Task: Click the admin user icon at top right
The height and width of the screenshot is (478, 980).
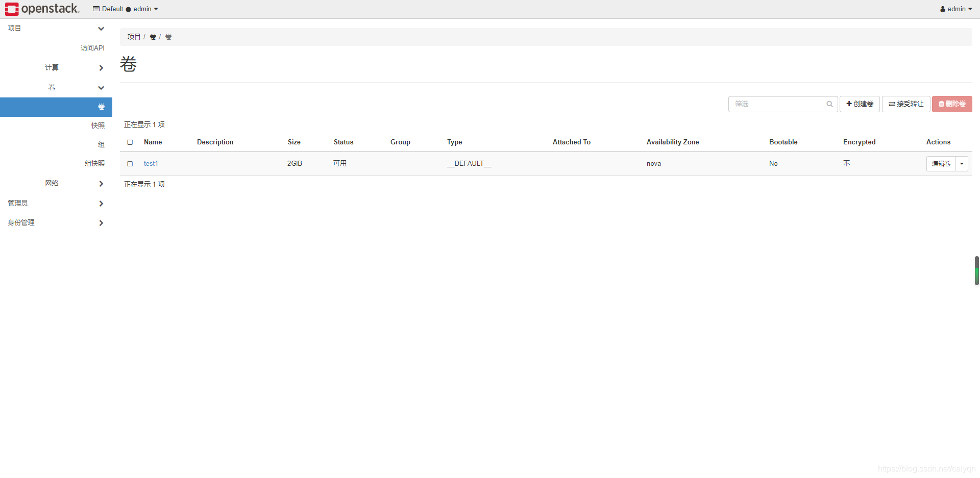Action: (943, 9)
